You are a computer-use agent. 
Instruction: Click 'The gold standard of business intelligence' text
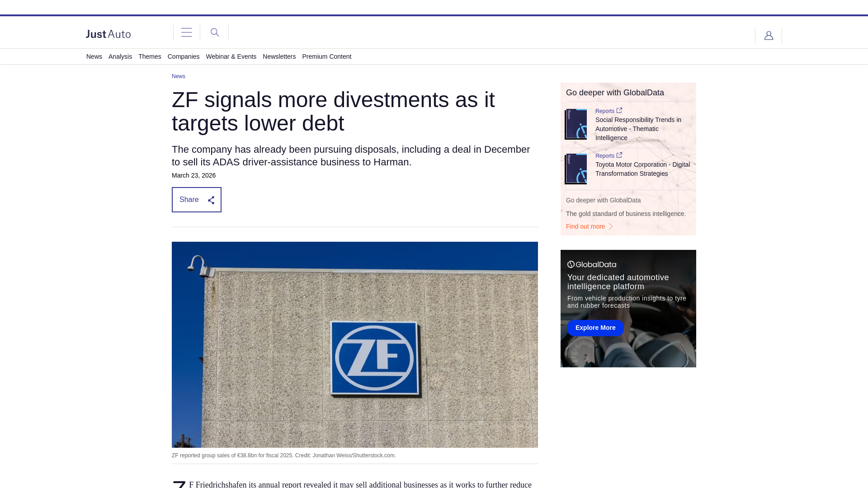coord(626,214)
